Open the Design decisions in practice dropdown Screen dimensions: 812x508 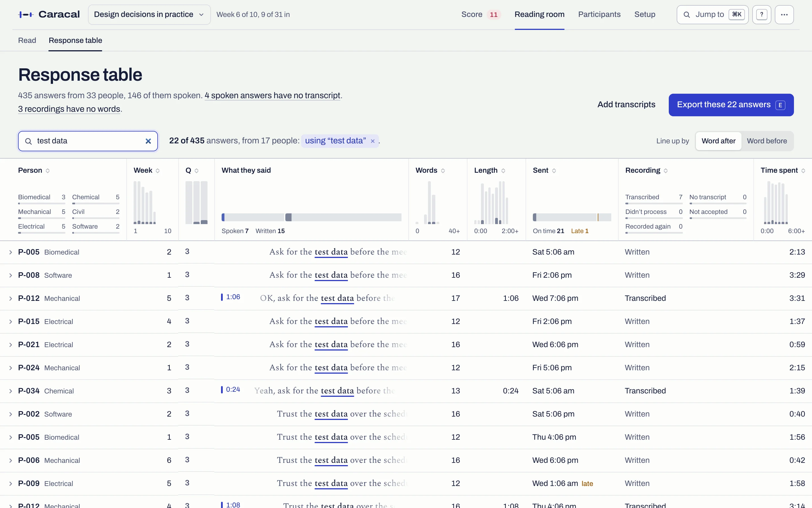[149, 14]
